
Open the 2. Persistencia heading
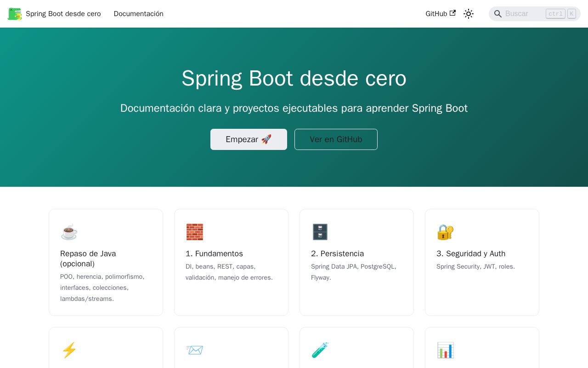(337, 253)
